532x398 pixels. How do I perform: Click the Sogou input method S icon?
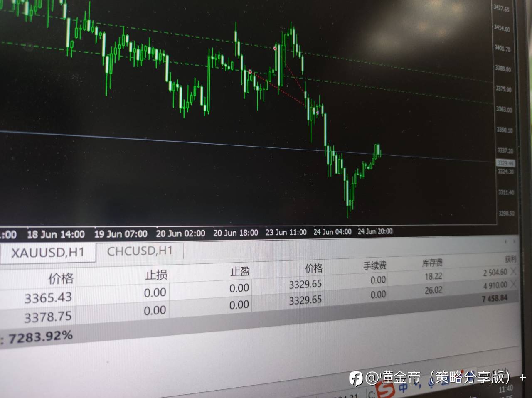pyautogui.click(x=387, y=390)
